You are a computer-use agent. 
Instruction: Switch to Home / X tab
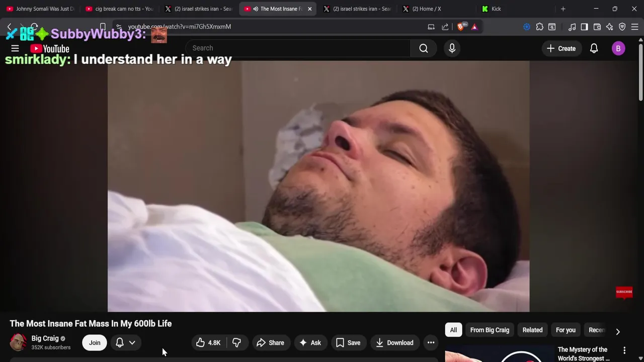point(437,9)
